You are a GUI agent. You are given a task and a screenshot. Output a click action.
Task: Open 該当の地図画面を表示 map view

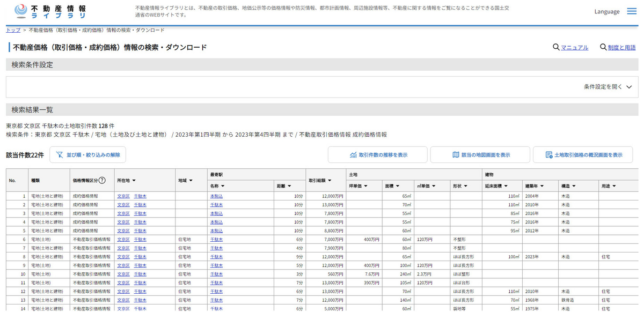480,155
